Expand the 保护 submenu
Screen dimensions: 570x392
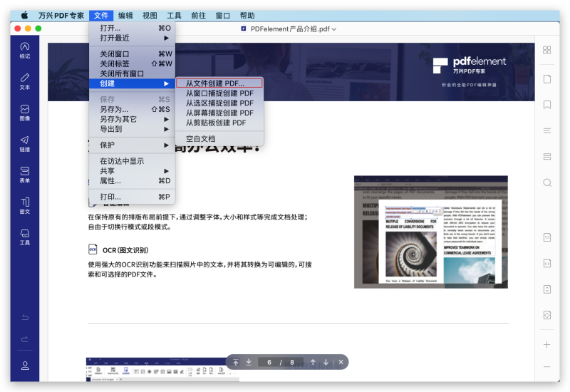132,145
